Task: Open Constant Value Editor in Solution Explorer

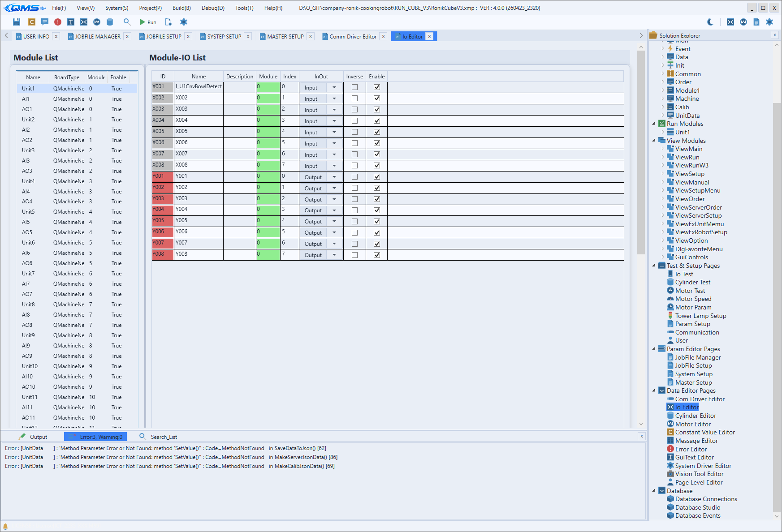Action: (705, 432)
